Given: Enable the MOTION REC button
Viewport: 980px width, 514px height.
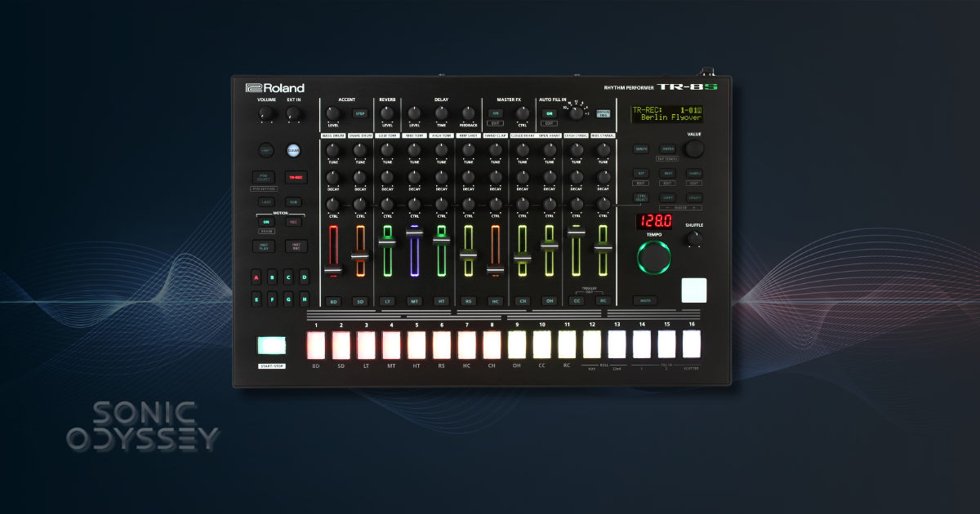Looking at the screenshot, I should pos(293,222).
